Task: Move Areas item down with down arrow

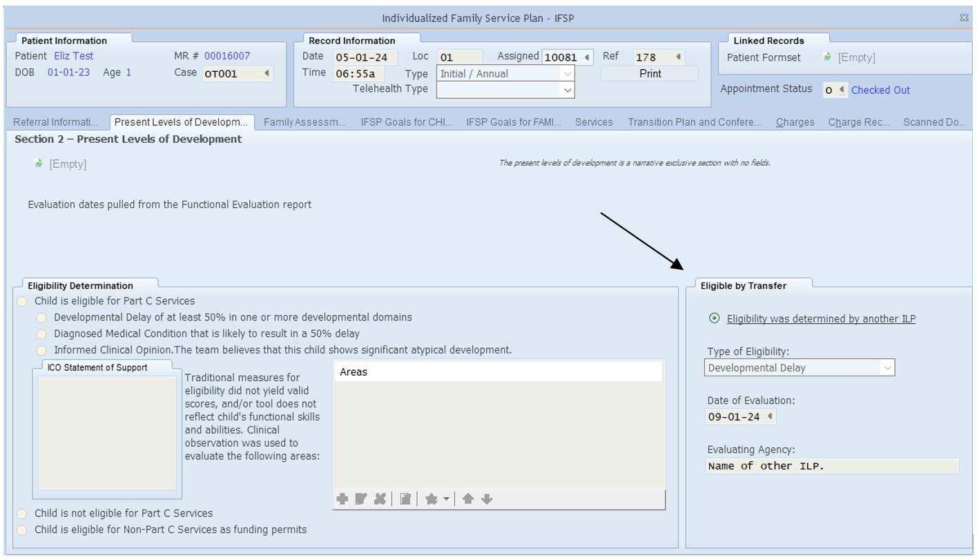Action: pyautogui.click(x=487, y=499)
